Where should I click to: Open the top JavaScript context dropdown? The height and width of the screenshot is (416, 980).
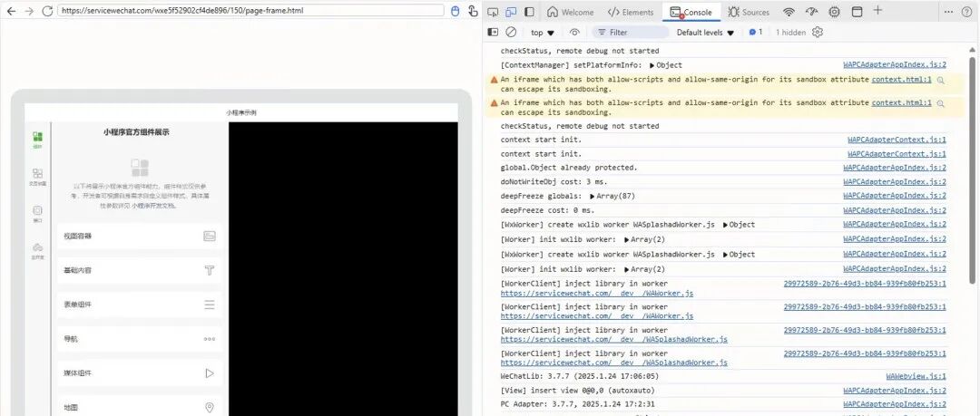coord(543,33)
